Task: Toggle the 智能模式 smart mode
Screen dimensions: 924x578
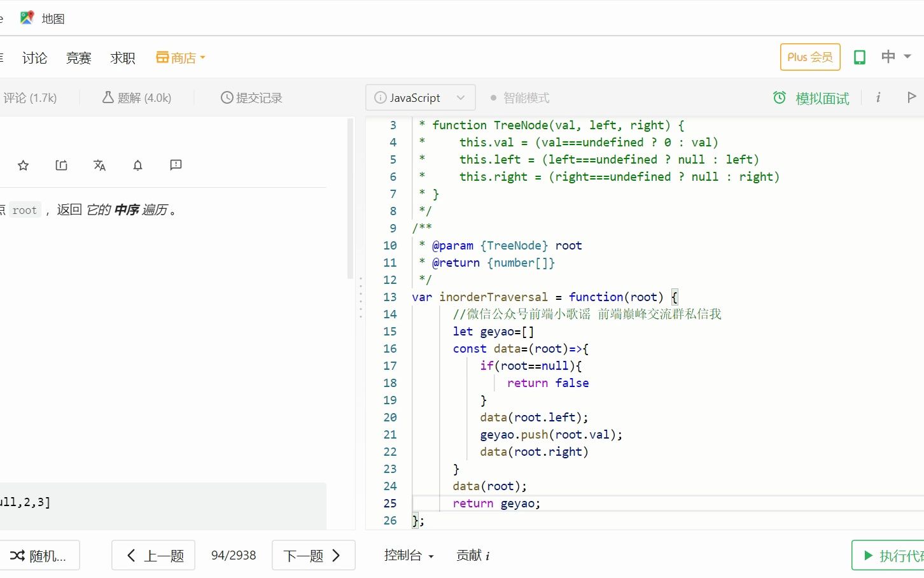Action: pyautogui.click(x=519, y=98)
